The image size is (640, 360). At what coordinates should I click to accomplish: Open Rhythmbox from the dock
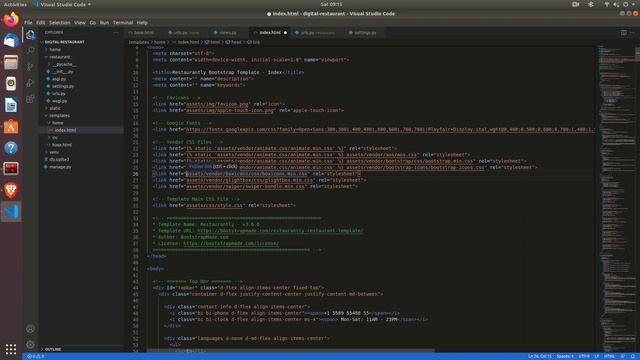click(11, 84)
